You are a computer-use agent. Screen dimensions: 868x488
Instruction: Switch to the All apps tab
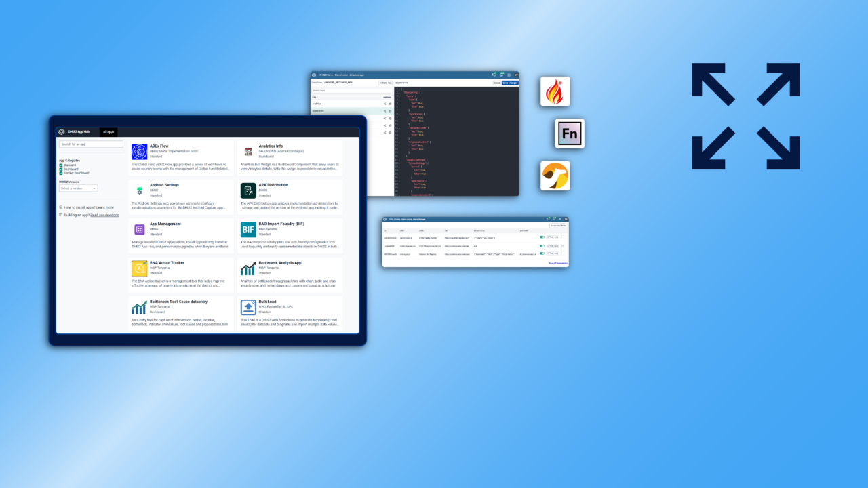tap(108, 131)
